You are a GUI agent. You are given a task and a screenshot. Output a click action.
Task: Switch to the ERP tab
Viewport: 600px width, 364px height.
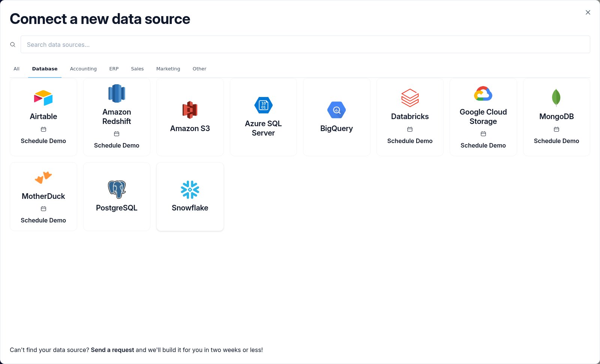click(x=114, y=69)
